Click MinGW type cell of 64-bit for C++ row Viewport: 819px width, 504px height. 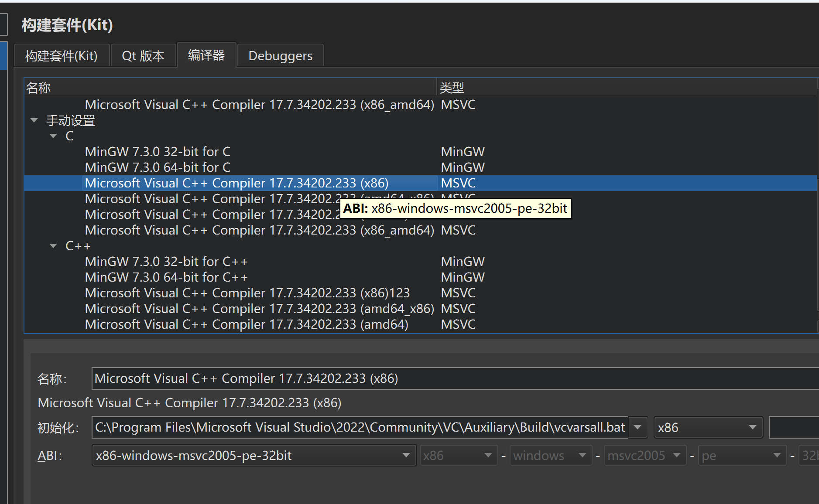pyautogui.click(x=463, y=277)
